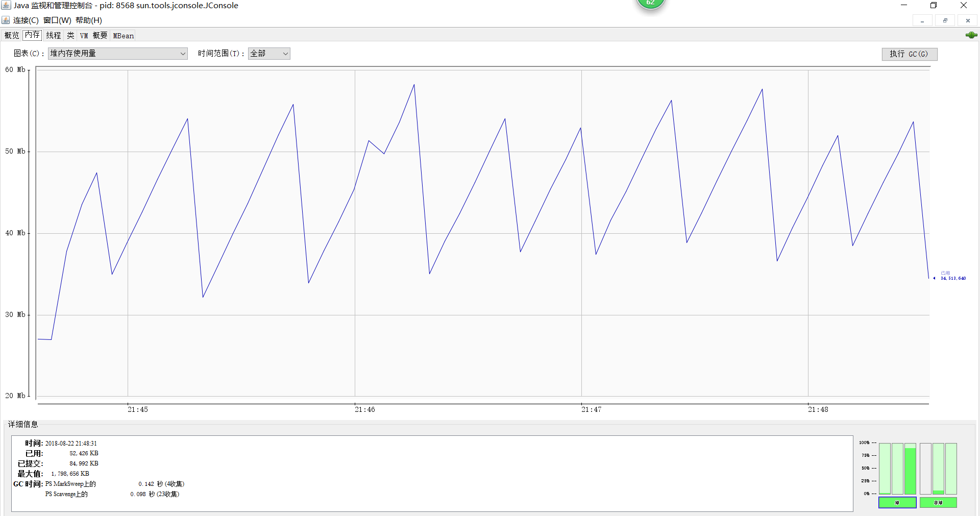Screen dimensions: 980x516
Task: Select the second non-heap memory pool bar
Action: coord(938,469)
